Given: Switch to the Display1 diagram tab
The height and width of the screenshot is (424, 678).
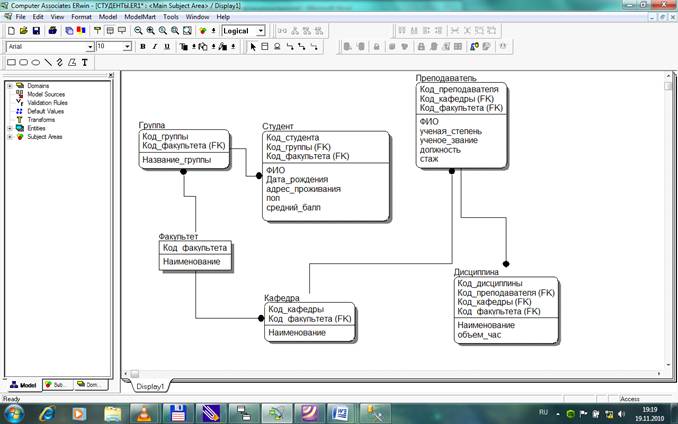Looking at the screenshot, I should point(150,385).
